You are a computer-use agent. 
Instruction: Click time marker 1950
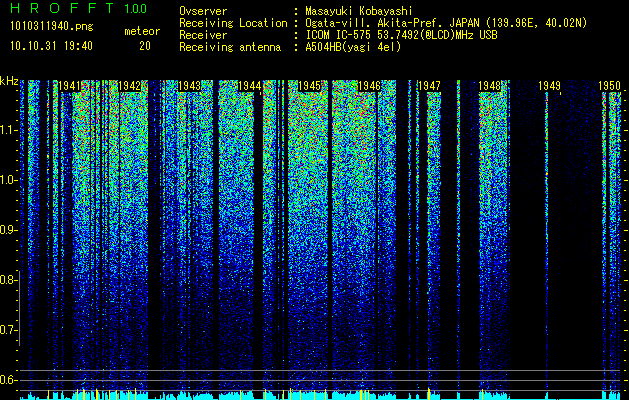(x=609, y=86)
